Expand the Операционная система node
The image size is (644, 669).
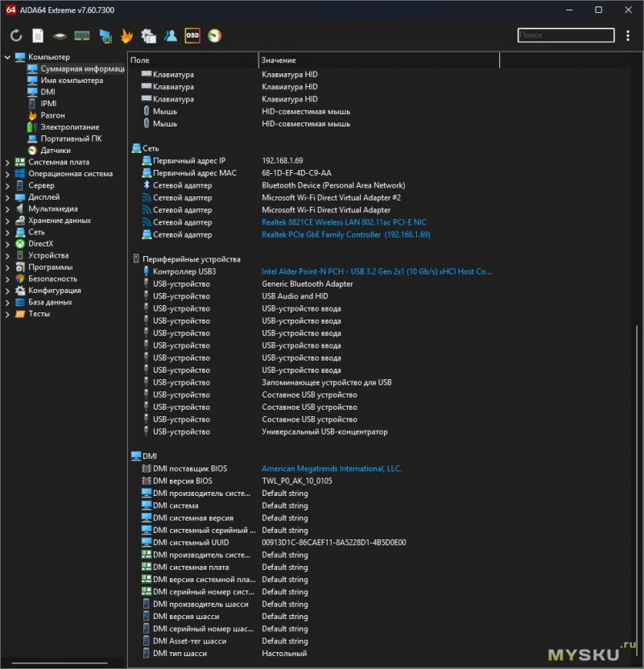[7, 174]
